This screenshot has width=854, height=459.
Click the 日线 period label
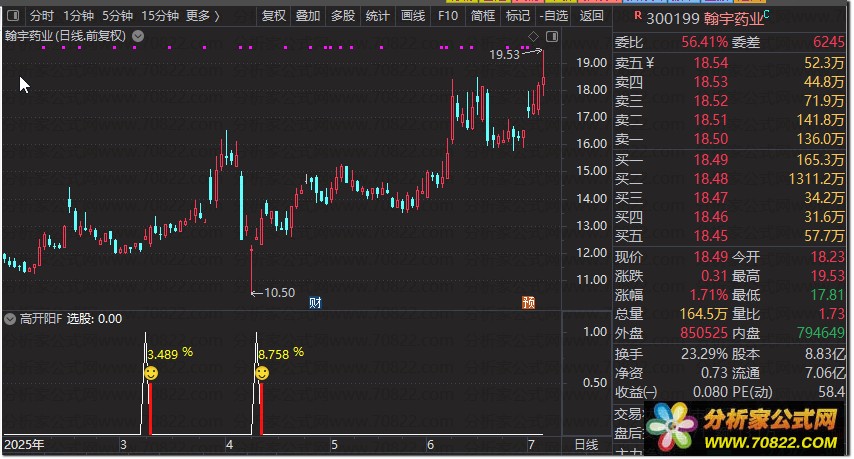coord(587,445)
